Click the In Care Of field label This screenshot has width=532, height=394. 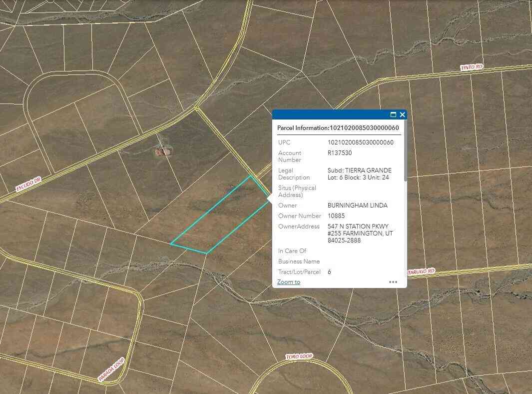click(x=292, y=250)
